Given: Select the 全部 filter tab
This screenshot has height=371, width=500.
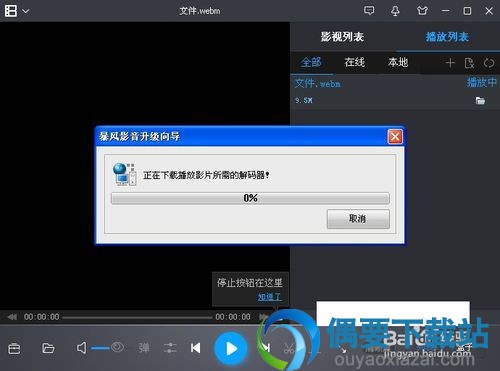Looking at the screenshot, I should 311,62.
